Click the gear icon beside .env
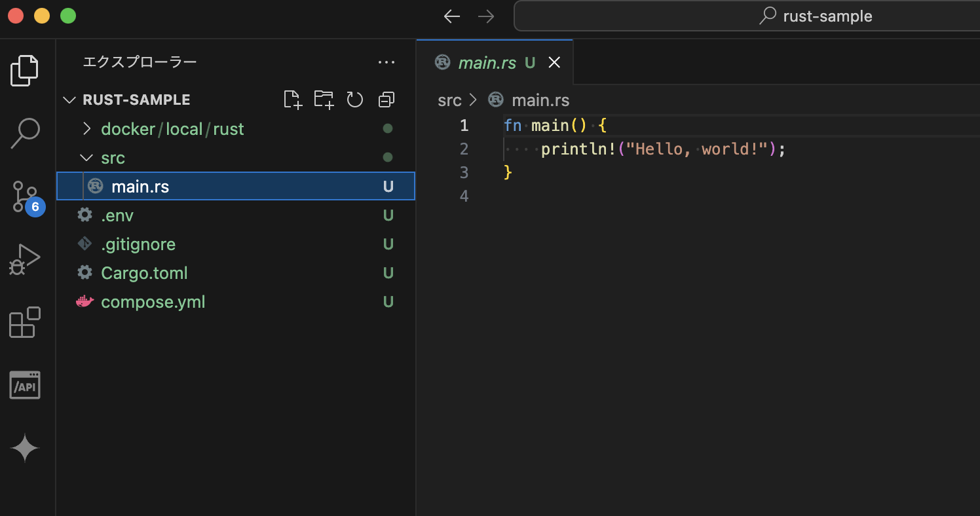Image resolution: width=980 pixels, height=516 pixels. click(85, 215)
